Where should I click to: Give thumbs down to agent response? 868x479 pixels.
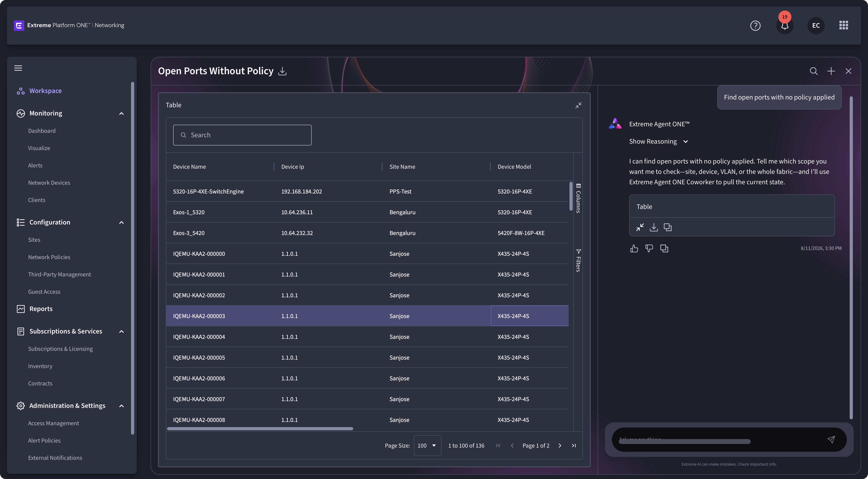pos(649,249)
